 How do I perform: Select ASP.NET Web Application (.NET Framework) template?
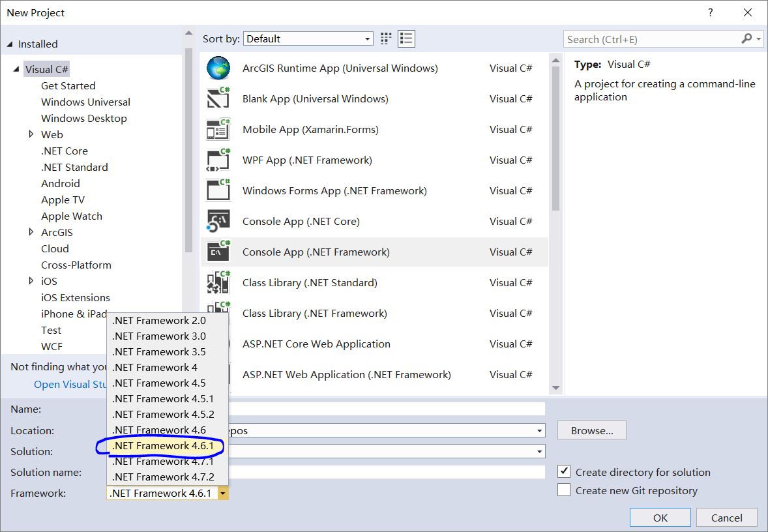pos(375,375)
